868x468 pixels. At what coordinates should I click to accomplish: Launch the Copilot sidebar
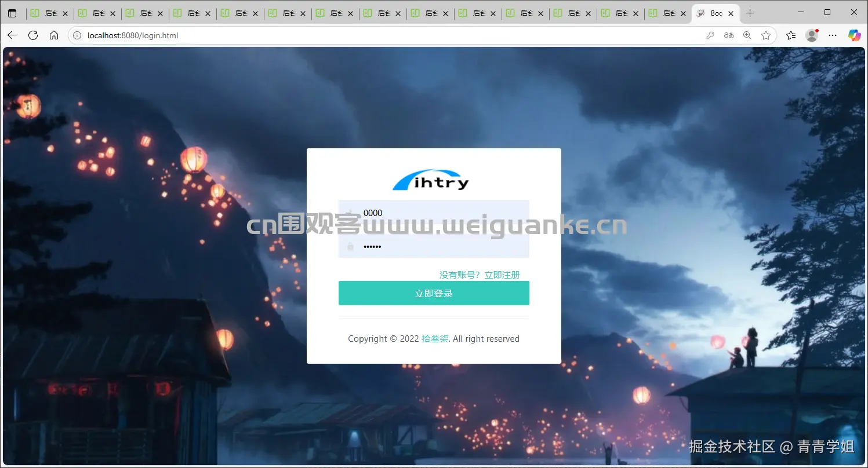point(854,35)
